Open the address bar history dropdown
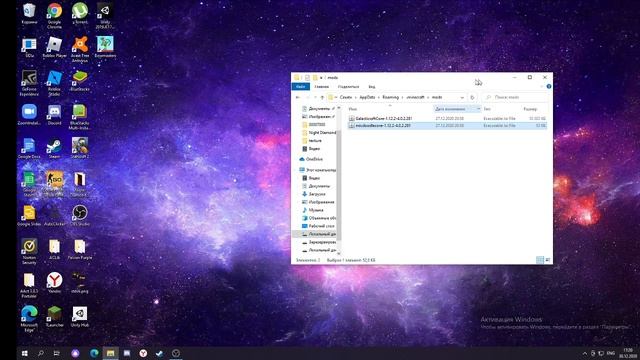Screen dimensions: 640x360 pyautogui.click(x=462, y=97)
